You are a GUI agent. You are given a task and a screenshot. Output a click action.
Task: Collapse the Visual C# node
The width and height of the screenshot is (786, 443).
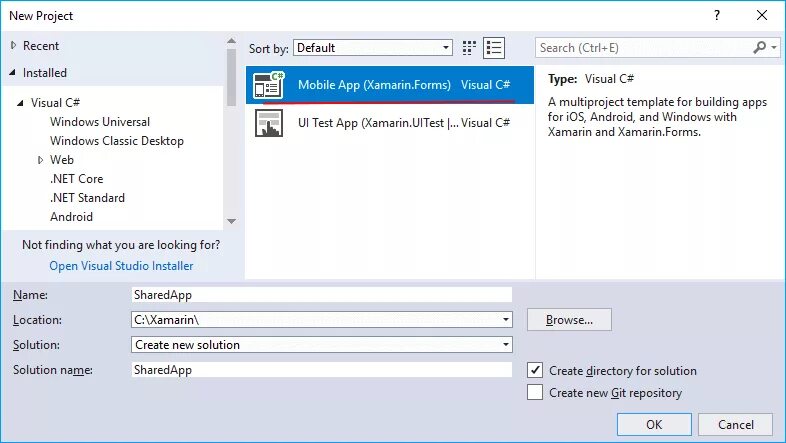pos(20,103)
